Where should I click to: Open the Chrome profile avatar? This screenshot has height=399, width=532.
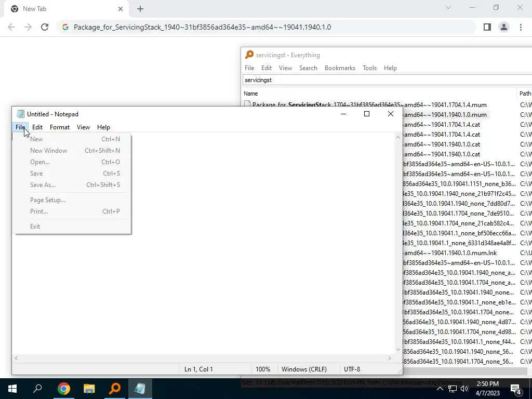pyautogui.click(x=504, y=27)
